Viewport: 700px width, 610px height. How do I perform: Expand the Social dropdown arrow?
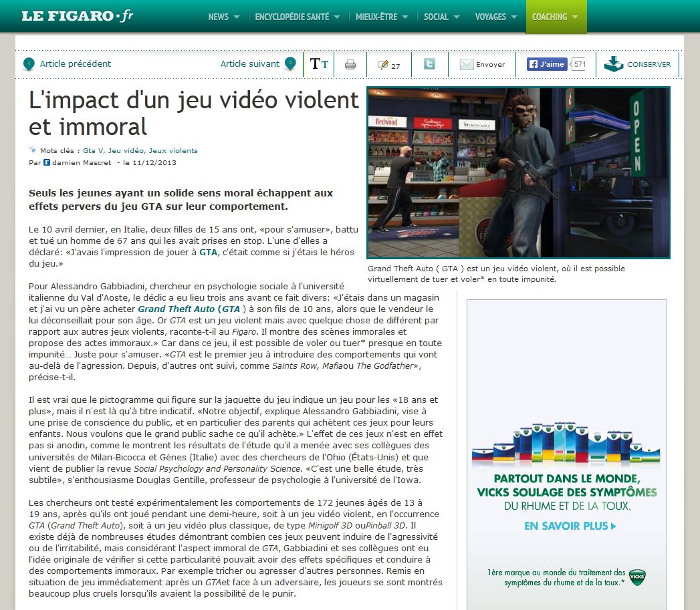456,17
